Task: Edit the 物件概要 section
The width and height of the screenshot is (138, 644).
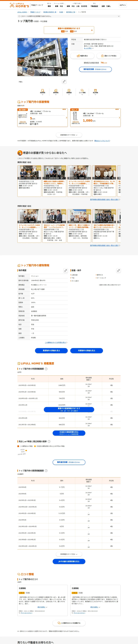Action: (x=66, y=270)
